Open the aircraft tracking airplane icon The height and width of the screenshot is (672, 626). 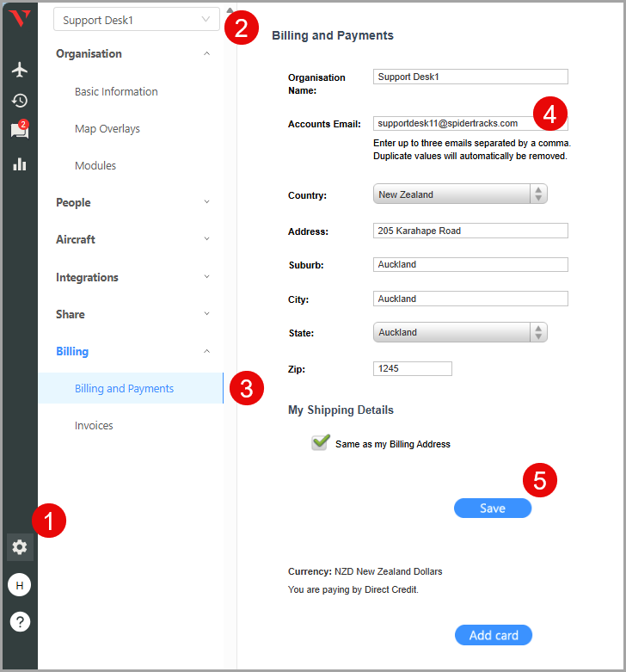click(x=20, y=70)
